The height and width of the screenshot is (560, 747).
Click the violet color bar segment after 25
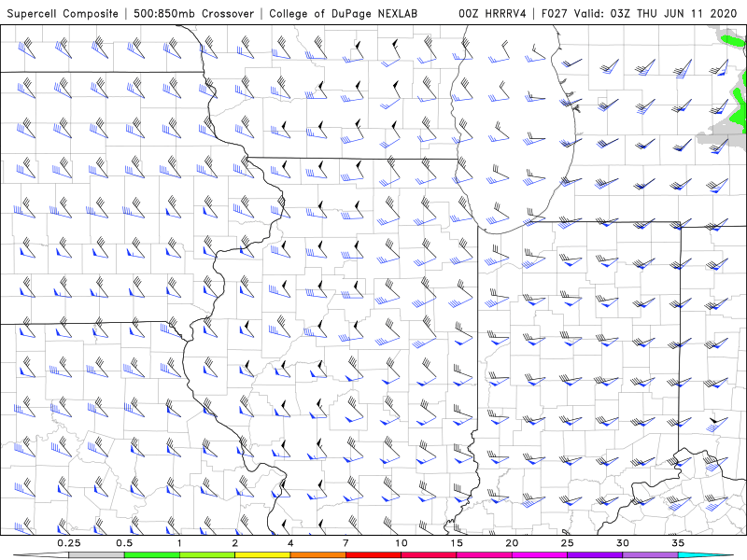[x=595, y=555]
